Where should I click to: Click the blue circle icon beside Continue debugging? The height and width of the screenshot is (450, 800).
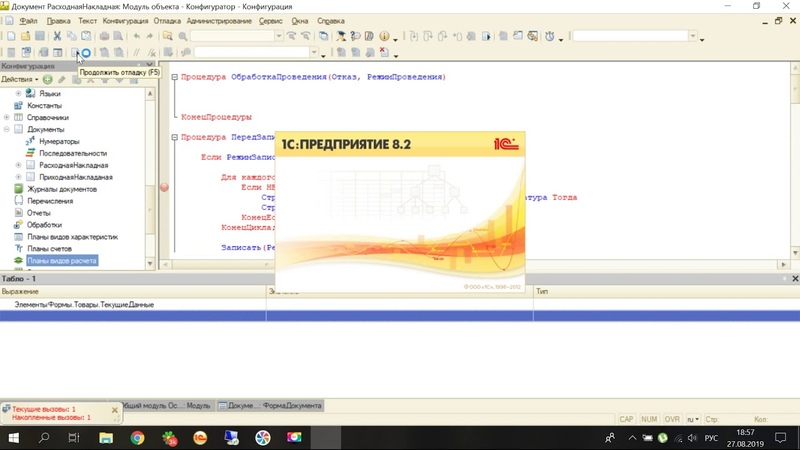86,53
